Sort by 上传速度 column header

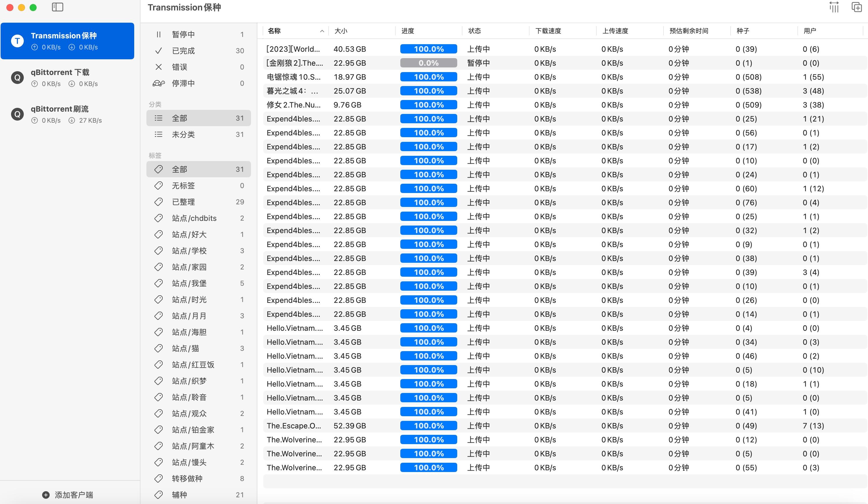pyautogui.click(x=630, y=31)
